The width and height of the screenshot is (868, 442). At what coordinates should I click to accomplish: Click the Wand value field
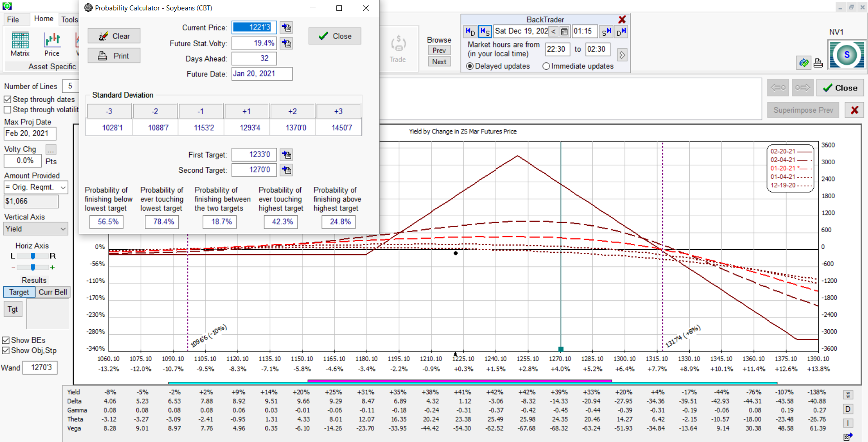pos(40,368)
